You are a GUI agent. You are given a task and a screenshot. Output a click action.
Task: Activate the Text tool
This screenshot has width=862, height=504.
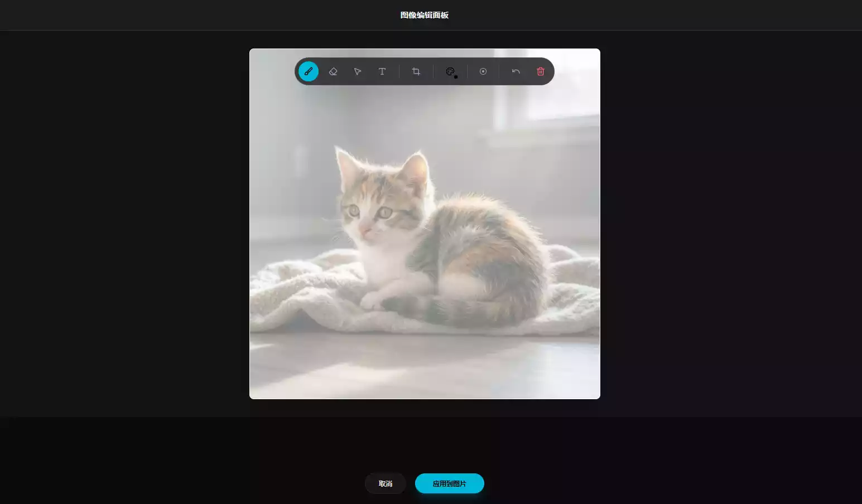382,71
